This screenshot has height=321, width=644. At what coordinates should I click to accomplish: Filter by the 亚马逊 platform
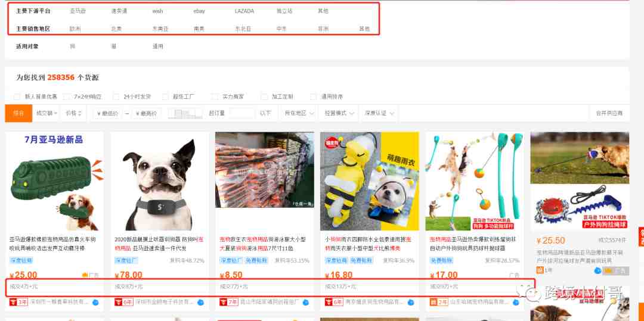point(78,11)
